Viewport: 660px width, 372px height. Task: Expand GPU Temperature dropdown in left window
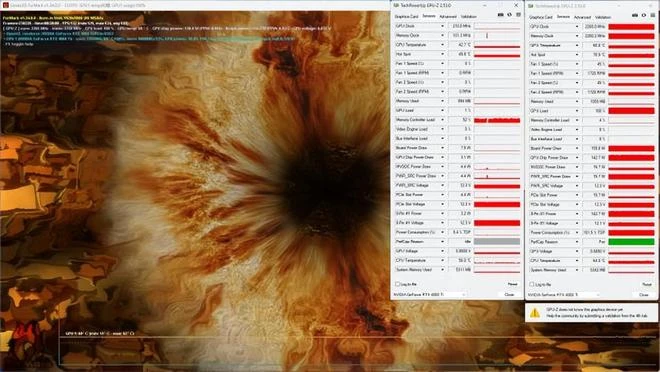(442, 45)
